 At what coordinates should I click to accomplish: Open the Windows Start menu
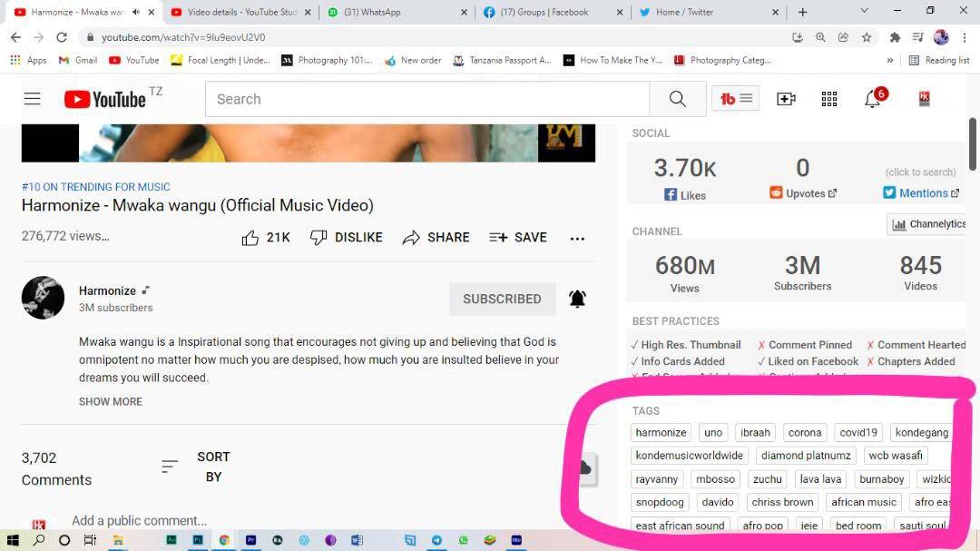click(13, 540)
